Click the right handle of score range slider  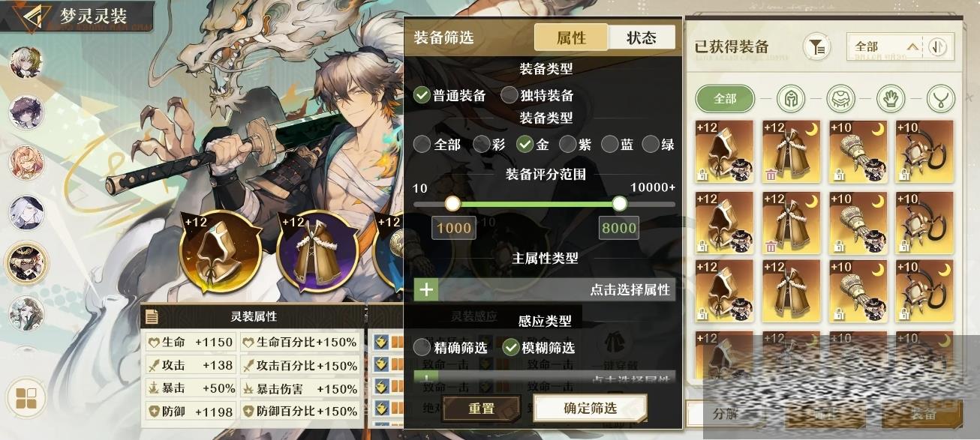point(619,203)
